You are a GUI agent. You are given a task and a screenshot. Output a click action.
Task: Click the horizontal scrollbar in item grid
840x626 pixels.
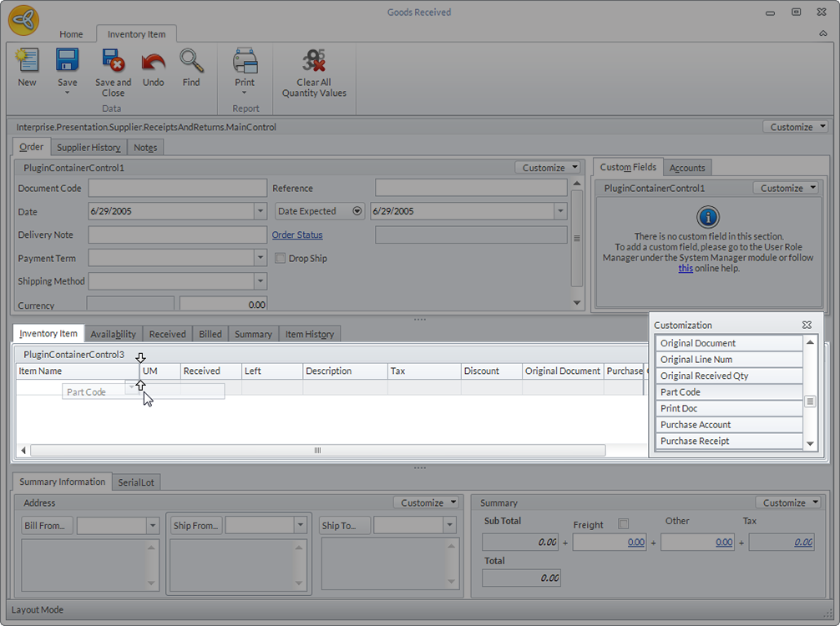(x=317, y=451)
